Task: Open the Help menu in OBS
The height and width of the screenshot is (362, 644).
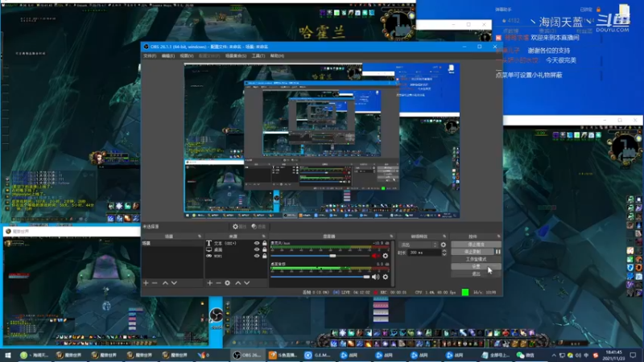Action: (x=277, y=56)
